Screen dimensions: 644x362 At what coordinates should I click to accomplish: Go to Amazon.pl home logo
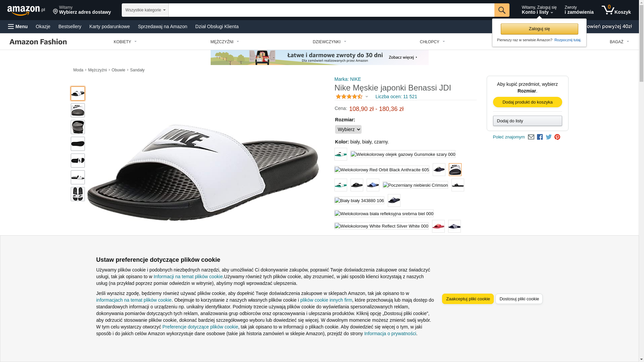pyautogui.click(x=26, y=10)
